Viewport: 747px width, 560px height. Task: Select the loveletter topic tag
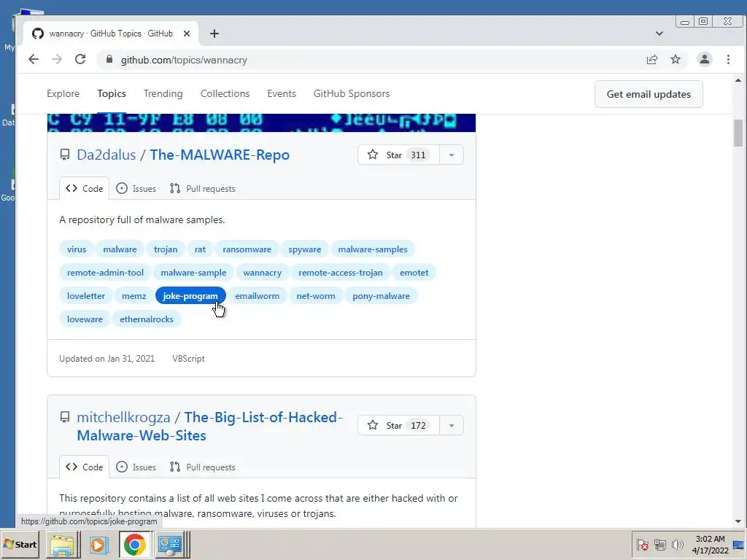(x=86, y=296)
